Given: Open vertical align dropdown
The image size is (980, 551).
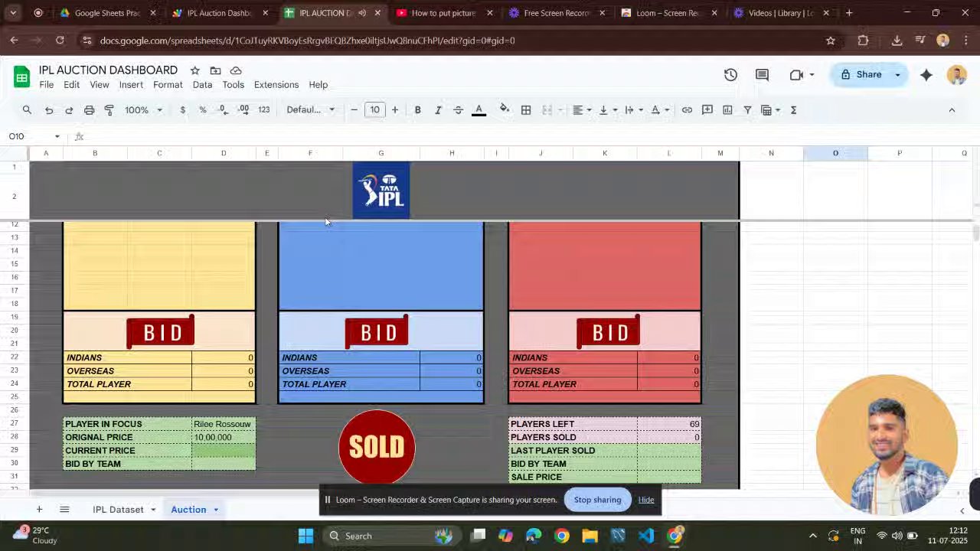Looking at the screenshot, I should click(608, 110).
